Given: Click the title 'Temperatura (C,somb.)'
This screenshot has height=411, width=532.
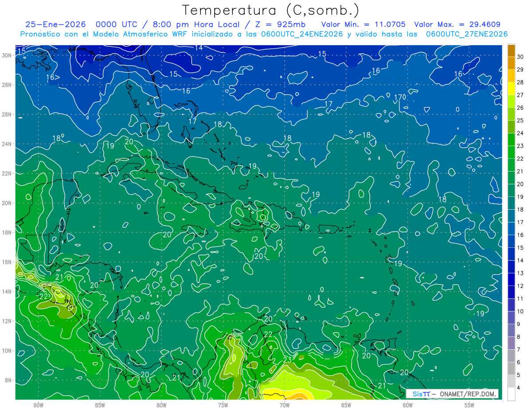Looking at the screenshot, I should [x=270, y=11].
